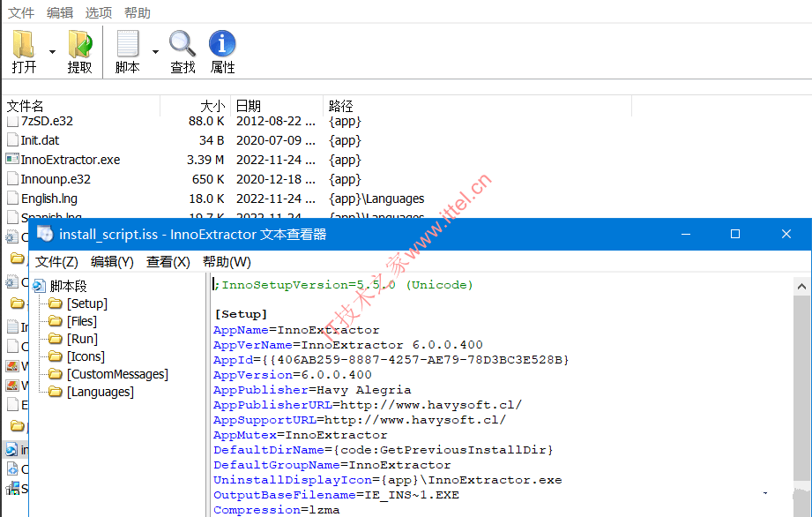Select the [Icons] section in tree
The width and height of the screenshot is (812, 517).
coord(86,356)
